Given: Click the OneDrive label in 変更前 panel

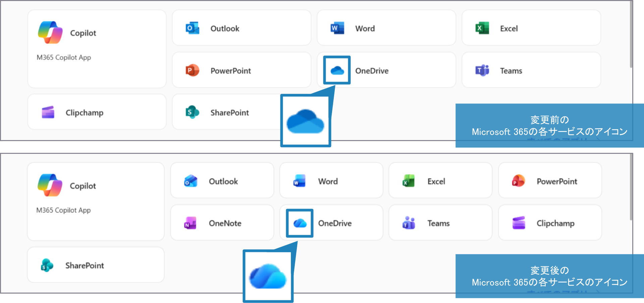Looking at the screenshot, I should click(372, 71).
